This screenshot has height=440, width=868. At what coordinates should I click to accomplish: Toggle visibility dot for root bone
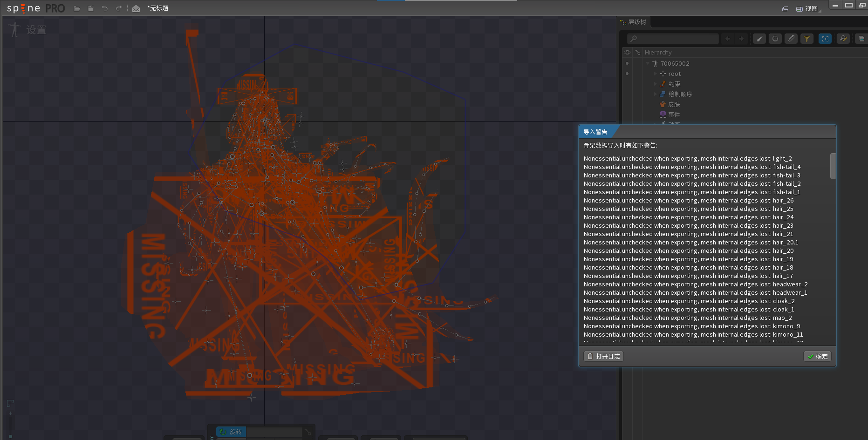pyautogui.click(x=627, y=74)
